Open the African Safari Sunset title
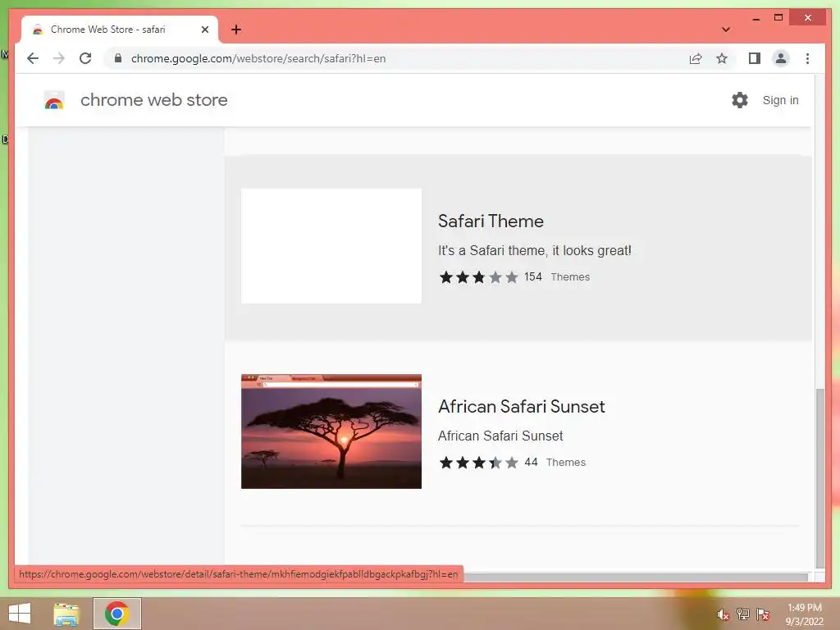The height and width of the screenshot is (630, 840). [521, 407]
